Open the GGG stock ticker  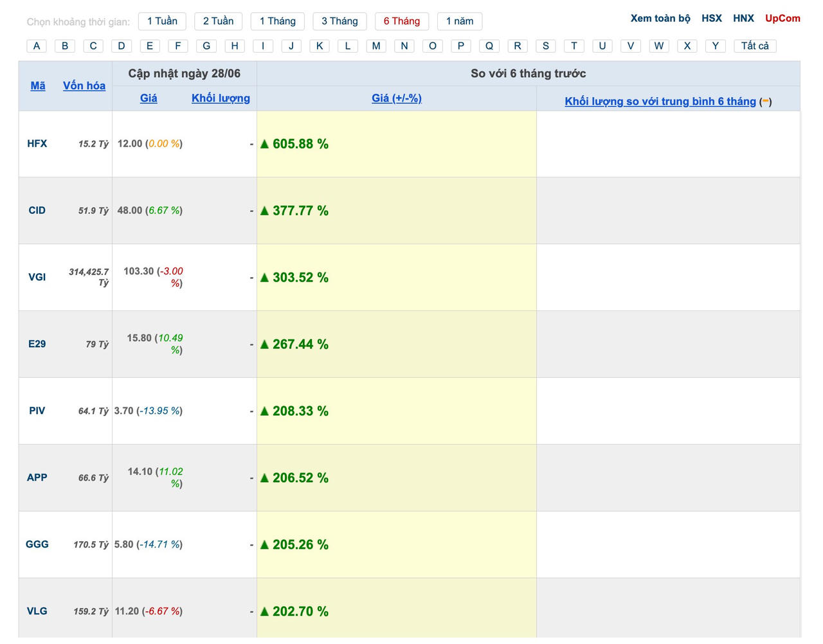(x=37, y=544)
